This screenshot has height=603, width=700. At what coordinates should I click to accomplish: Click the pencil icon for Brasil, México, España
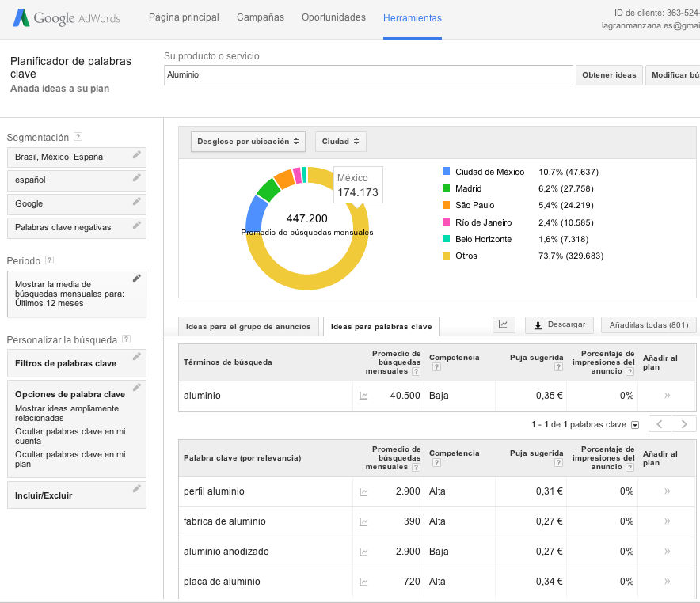click(137, 155)
